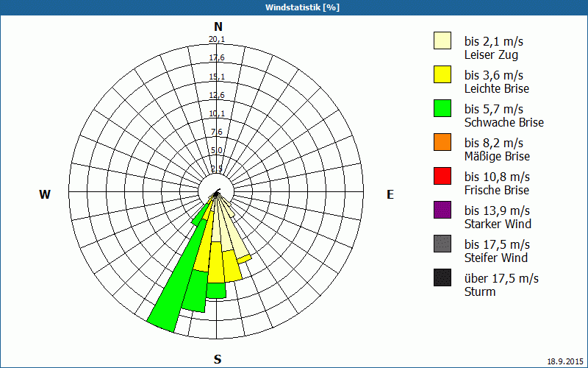This screenshot has height=368, width=588.
Task: Click the 'E' compass label
Action: click(x=390, y=194)
